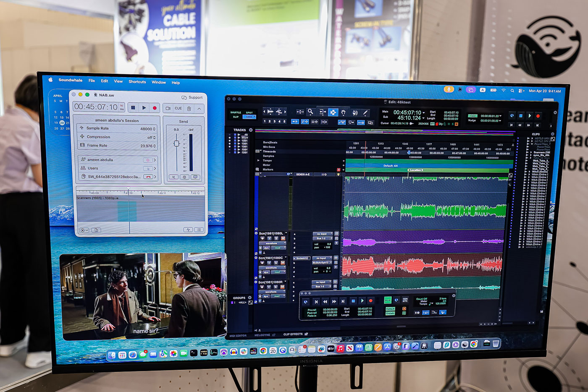Enable SHUFFLE edit mode

coord(236,112)
